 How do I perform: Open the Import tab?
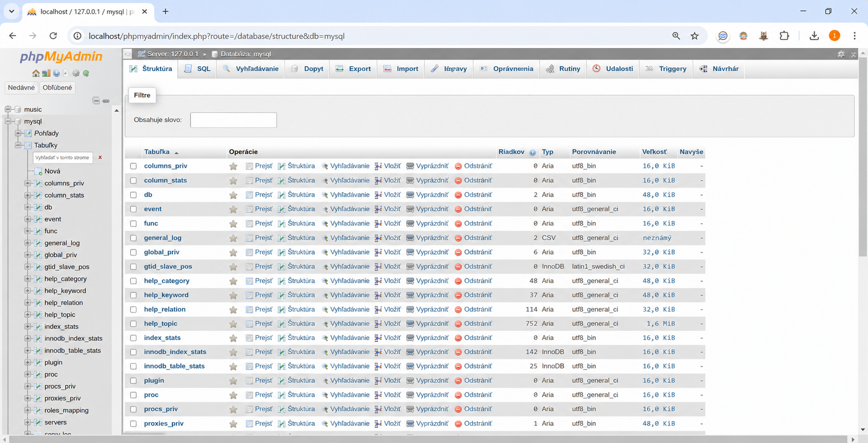(x=401, y=69)
